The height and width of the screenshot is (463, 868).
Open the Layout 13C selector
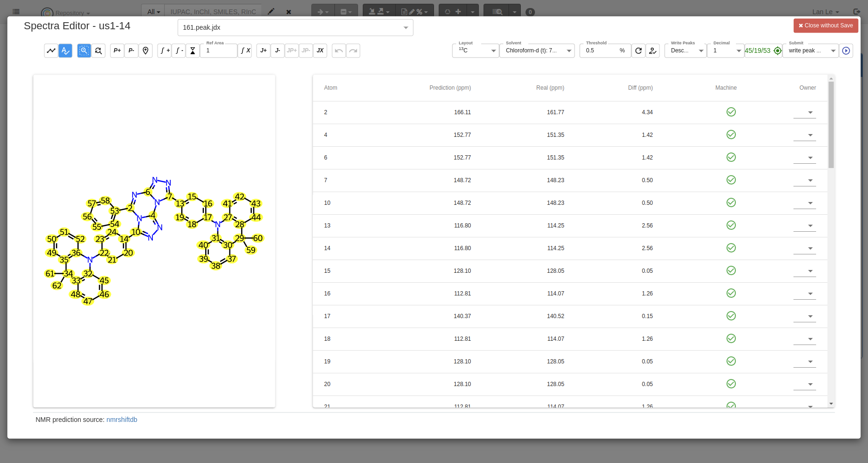pos(476,51)
